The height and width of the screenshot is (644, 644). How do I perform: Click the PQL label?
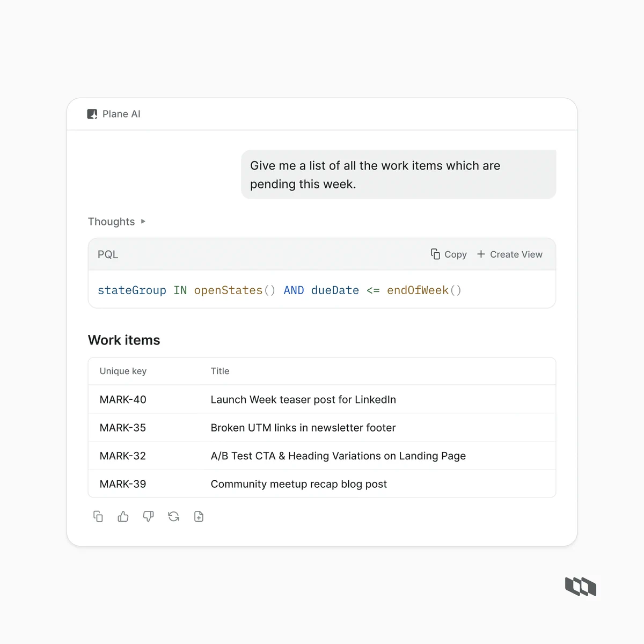(108, 254)
